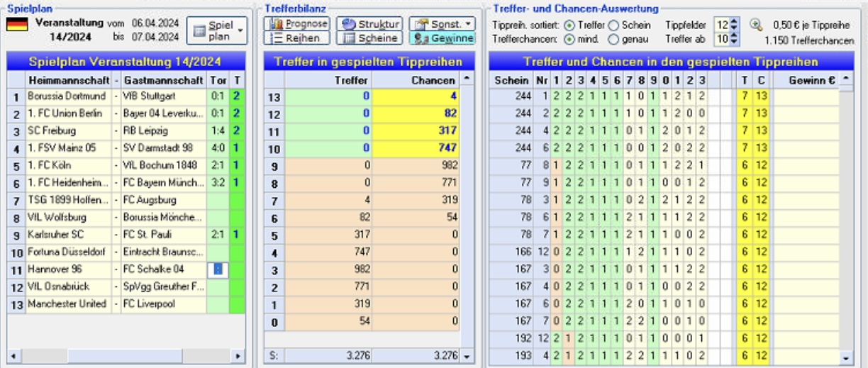Open the Sonst. dropdown menu
868x368 pixels.
[443, 24]
